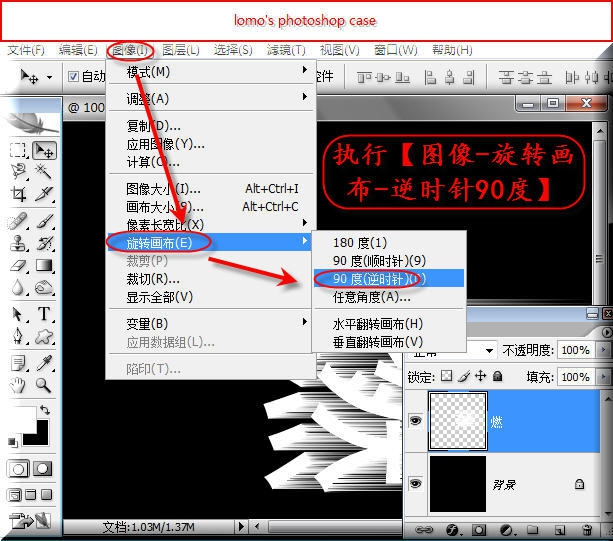613x541 pixels.
Task: Select the Zoom magnifier tool
Action: tap(43, 385)
